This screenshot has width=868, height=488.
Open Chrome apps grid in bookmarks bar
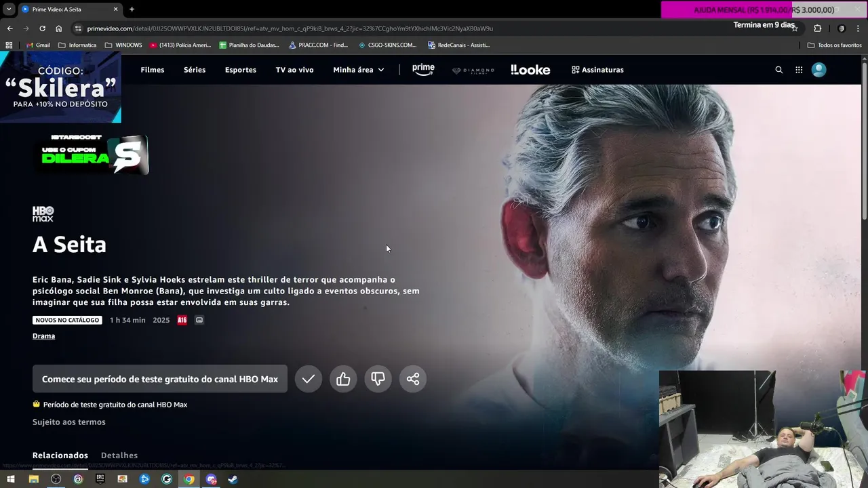click(x=9, y=45)
